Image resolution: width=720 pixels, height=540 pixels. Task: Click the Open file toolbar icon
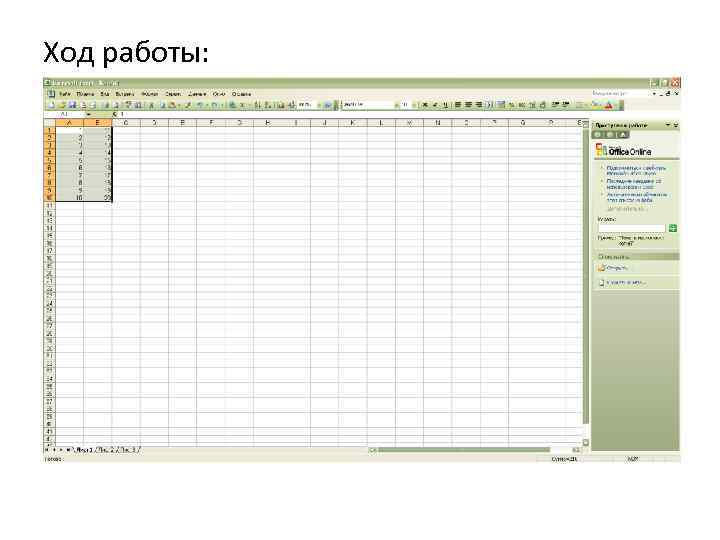coord(62,105)
